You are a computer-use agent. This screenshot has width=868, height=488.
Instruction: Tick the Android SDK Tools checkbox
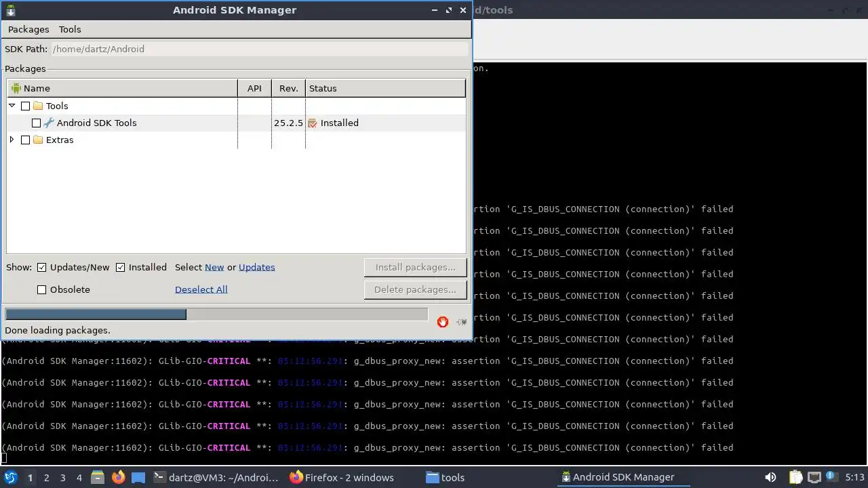pos(37,123)
